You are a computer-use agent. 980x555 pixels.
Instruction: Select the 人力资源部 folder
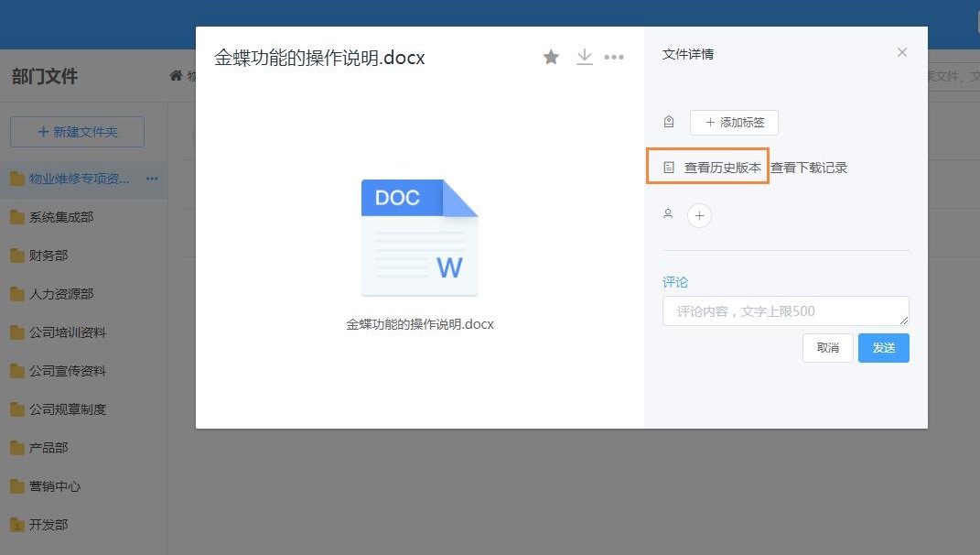coord(61,294)
